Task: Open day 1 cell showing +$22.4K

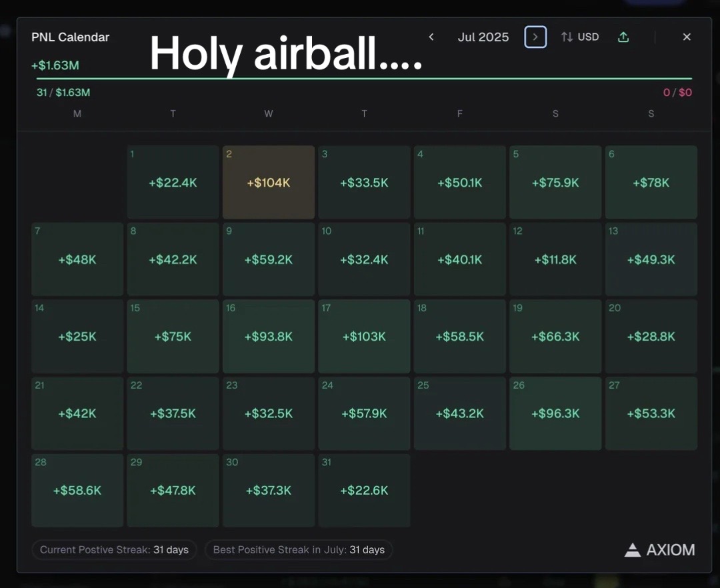Action: pyautogui.click(x=173, y=182)
